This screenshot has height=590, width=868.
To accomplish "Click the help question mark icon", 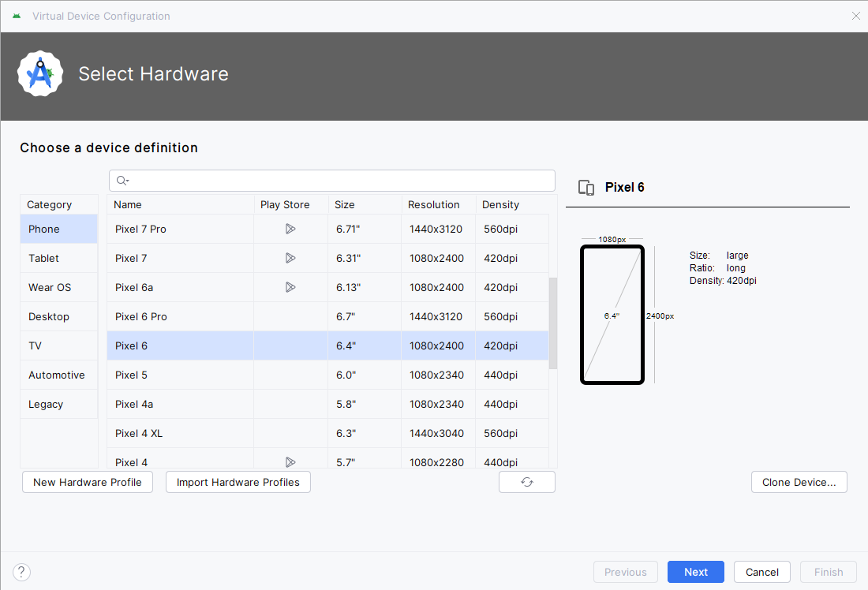I will 21,572.
